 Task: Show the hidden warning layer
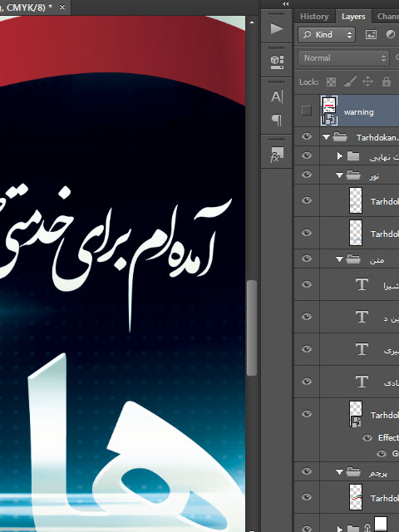click(307, 111)
